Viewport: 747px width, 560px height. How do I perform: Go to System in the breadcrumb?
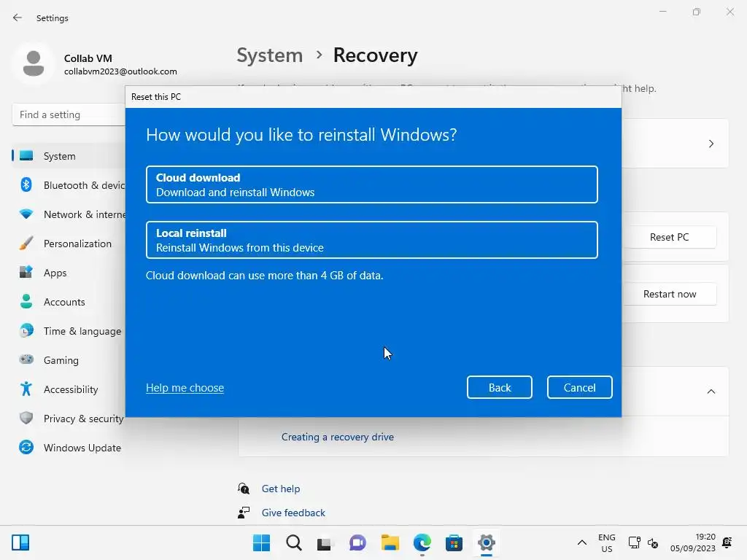270,55
